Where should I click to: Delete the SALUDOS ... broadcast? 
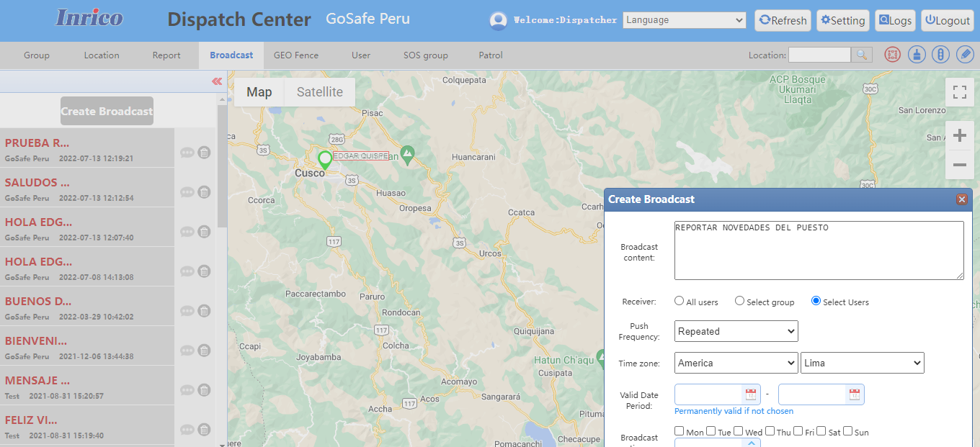[x=205, y=192]
